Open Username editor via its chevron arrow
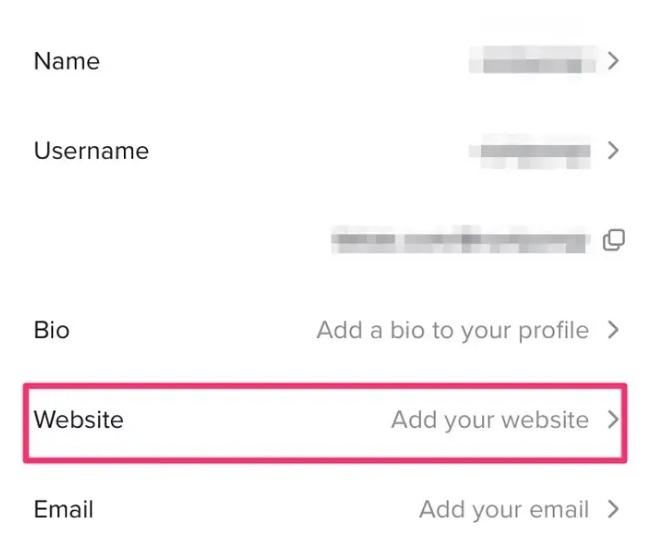 [x=613, y=150]
